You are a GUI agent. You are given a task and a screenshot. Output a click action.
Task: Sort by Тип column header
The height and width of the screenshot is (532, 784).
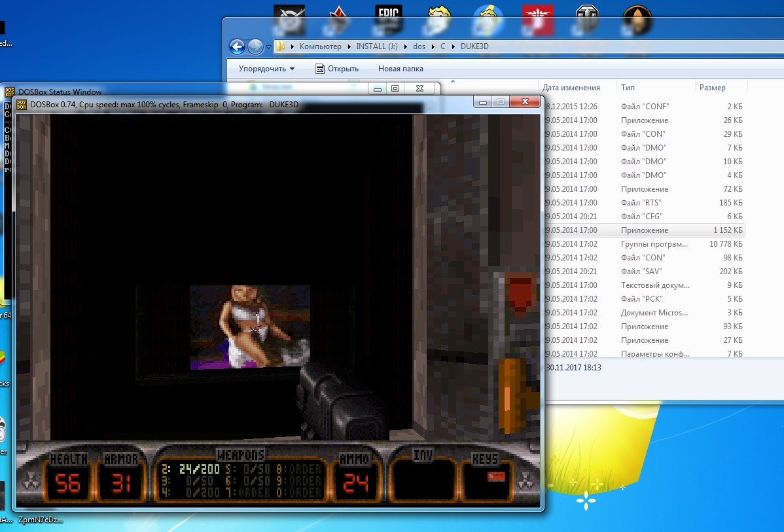628,88
